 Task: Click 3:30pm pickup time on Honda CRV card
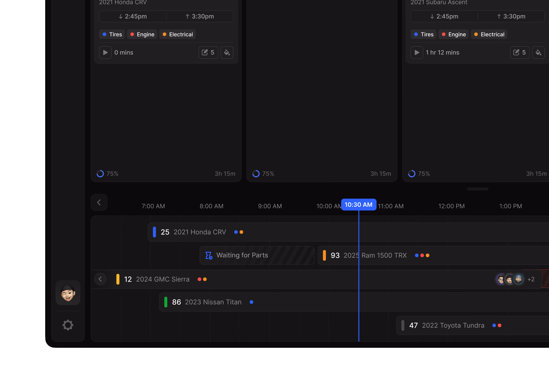tap(200, 16)
